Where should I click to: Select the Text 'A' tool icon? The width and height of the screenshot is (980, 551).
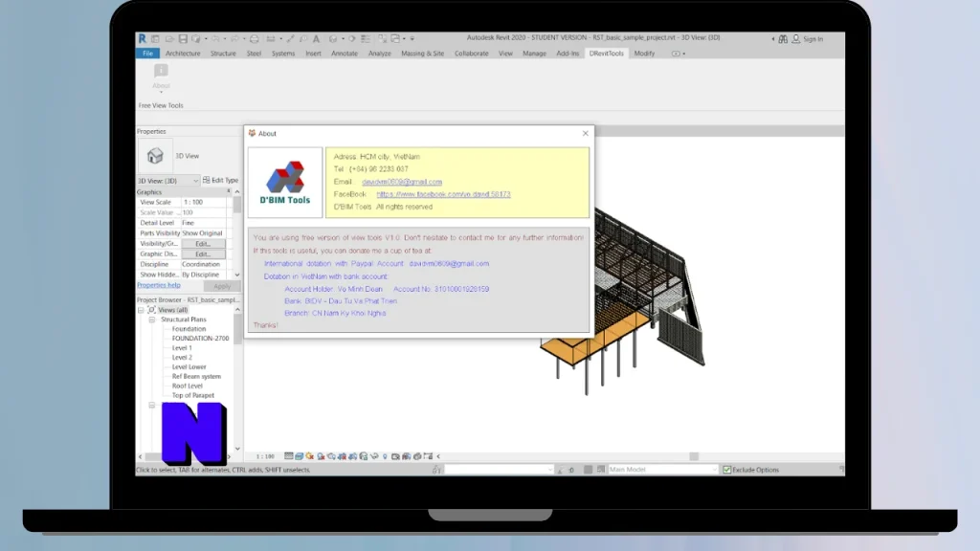(316, 38)
